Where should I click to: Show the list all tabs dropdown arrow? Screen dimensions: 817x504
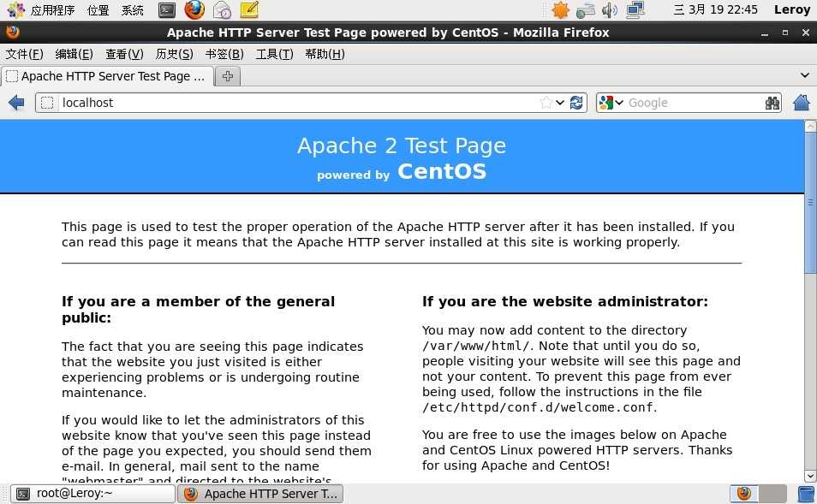point(804,75)
